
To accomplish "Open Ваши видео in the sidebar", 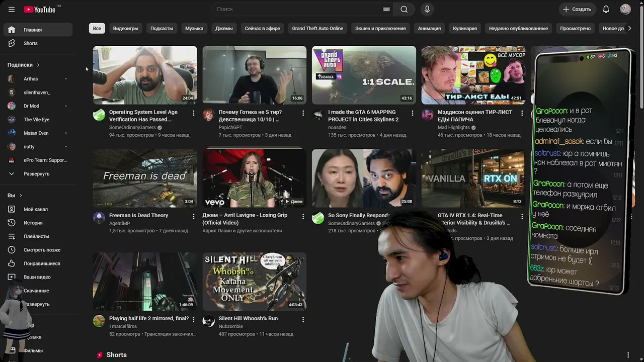I will point(38,277).
